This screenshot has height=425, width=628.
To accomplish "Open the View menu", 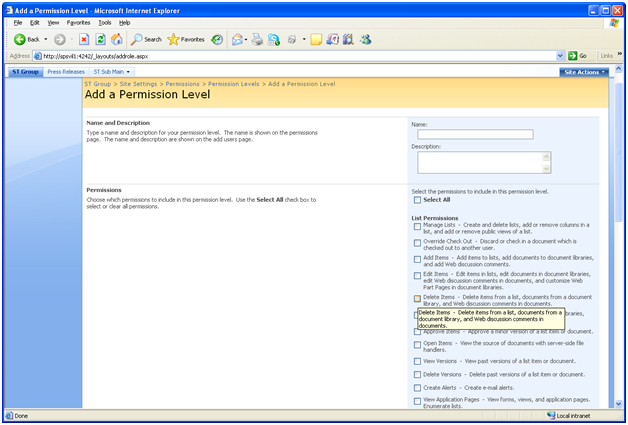I will pos(53,23).
